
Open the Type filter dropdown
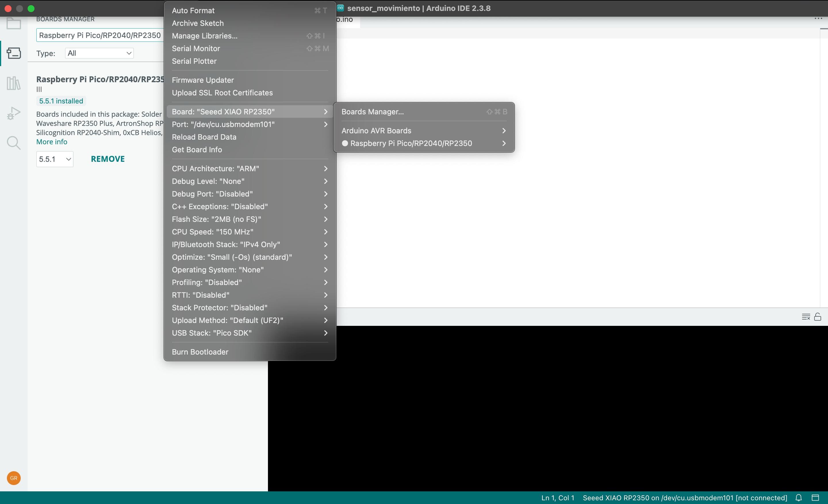(99, 53)
